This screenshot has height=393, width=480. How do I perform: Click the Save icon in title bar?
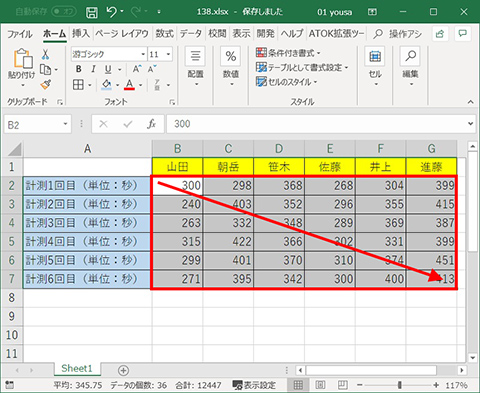tap(92, 12)
